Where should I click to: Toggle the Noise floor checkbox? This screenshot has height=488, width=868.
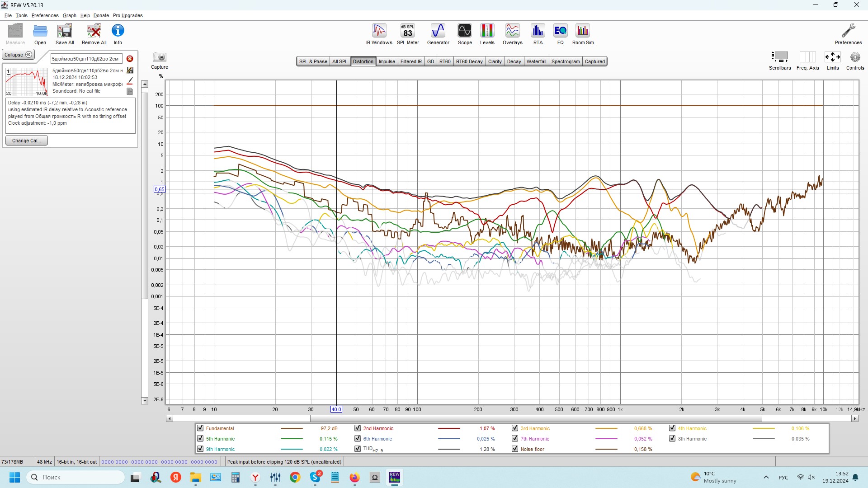pyautogui.click(x=515, y=449)
